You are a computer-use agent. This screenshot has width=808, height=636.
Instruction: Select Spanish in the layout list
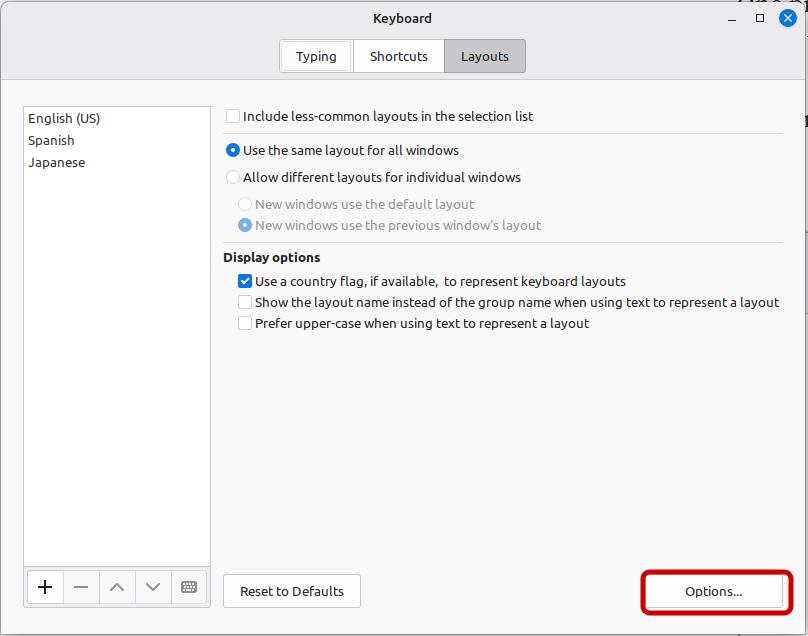117,141
